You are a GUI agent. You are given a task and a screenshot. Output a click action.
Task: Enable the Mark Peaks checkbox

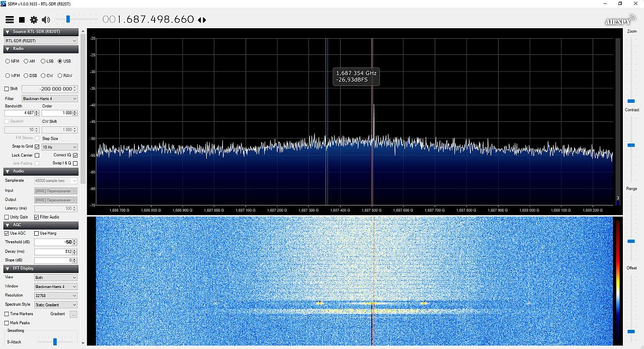point(7,323)
